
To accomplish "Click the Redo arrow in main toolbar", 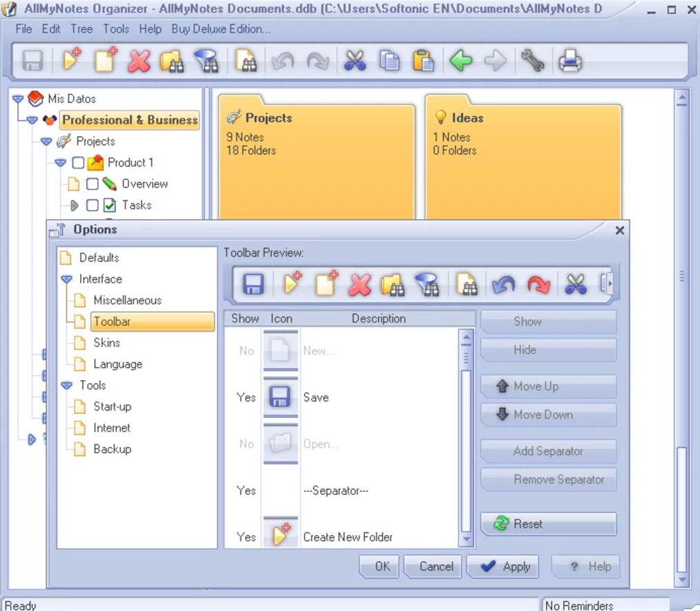I will [317, 61].
